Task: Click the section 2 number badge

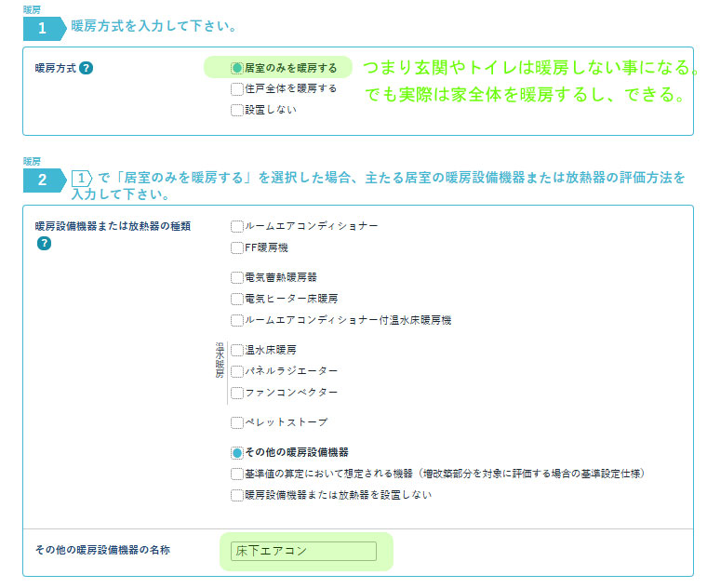Action: coord(42,180)
